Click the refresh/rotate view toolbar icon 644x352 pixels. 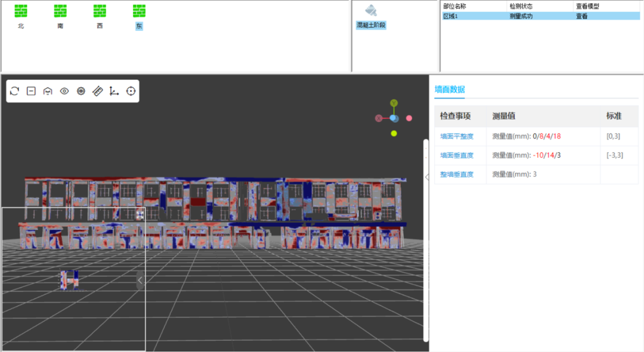tap(15, 91)
